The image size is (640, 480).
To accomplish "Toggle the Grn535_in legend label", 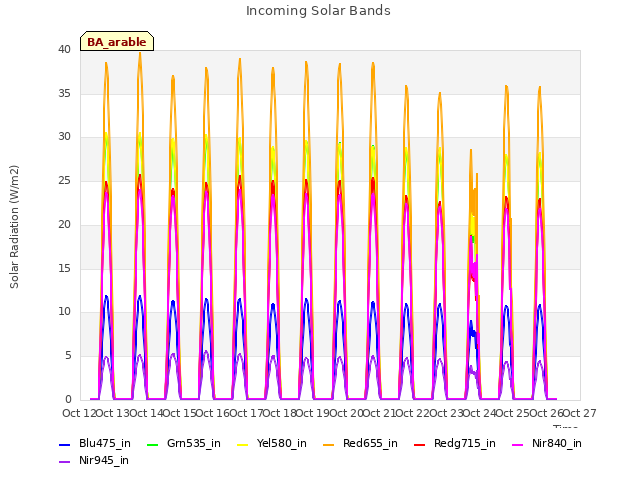I will [x=194, y=444].
